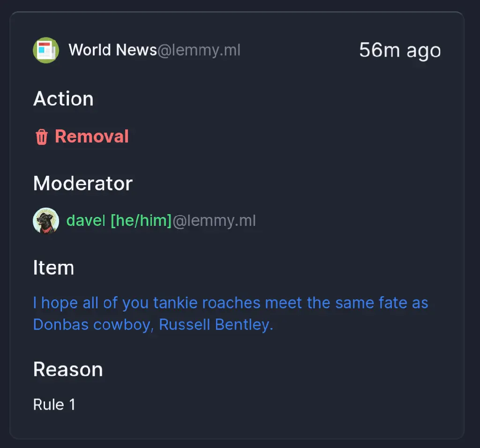Screen dimensions: 480x448
Task: Click the Removal action label
Action: coord(91,136)
